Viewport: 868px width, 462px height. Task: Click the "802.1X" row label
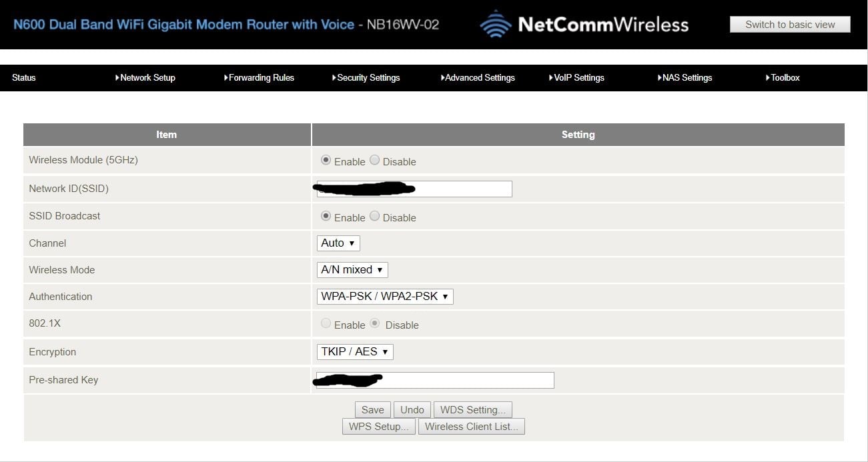(x=45, y=323)
